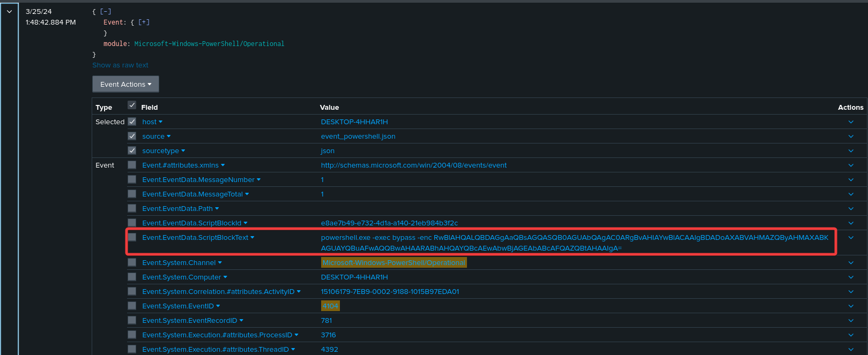Image resolution: width=868 pixels, height=355 pixels.
Task: Open Actions chevron for the xmlns row
Action: [x=851, y=165]
